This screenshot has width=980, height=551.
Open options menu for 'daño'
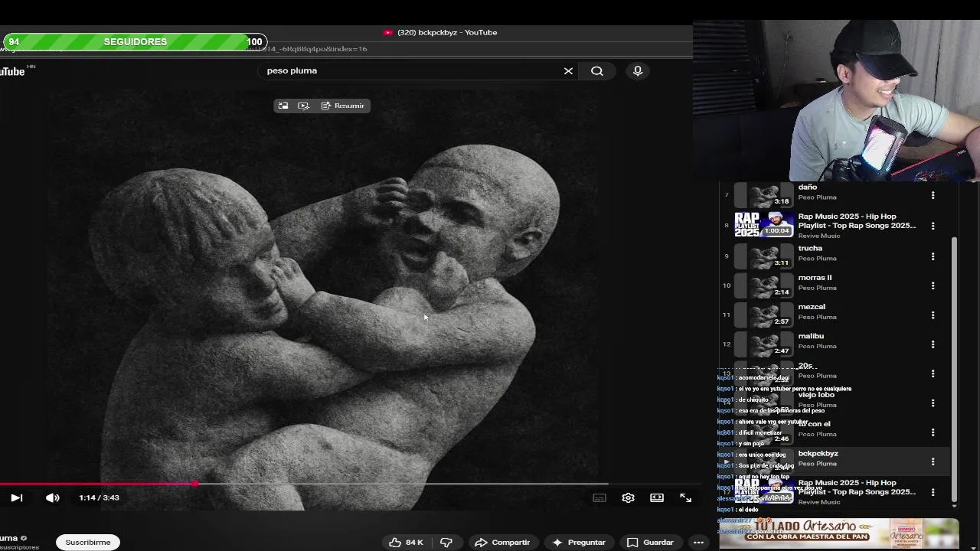click(933, 195)
